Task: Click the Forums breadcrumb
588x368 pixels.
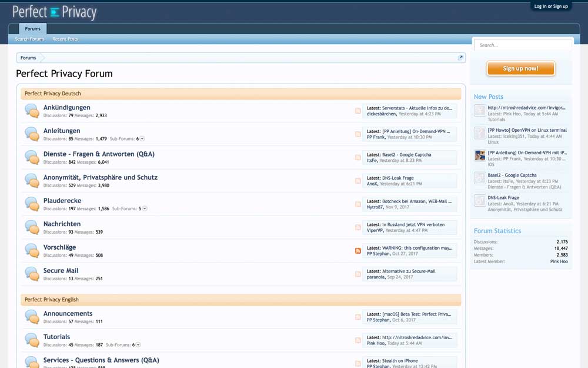Action: tap(28, 58)
